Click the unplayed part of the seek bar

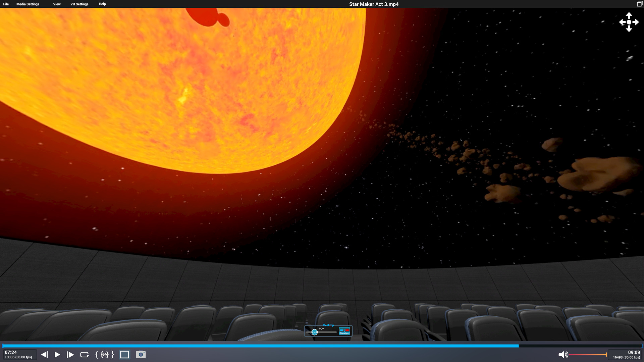pos(580,346)
